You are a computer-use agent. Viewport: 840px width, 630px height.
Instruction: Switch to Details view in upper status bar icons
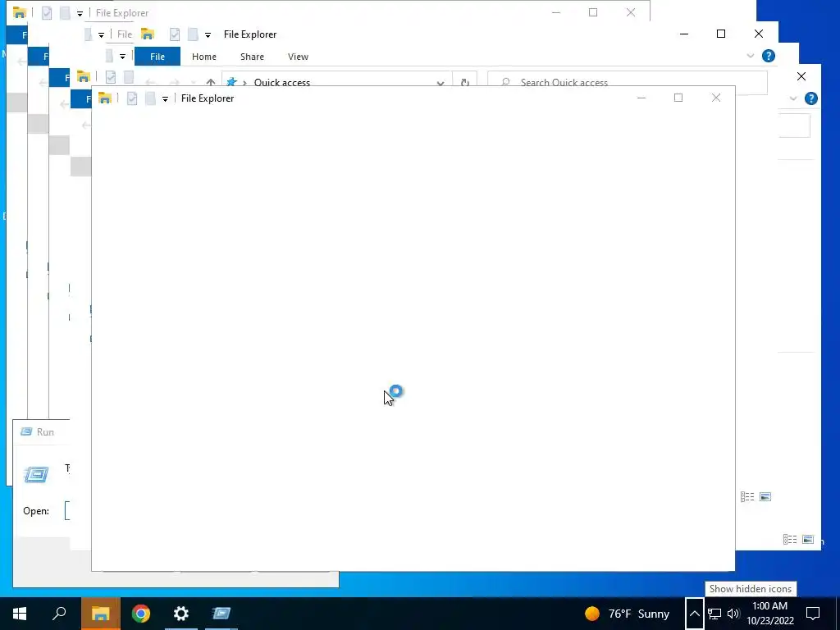747,496
